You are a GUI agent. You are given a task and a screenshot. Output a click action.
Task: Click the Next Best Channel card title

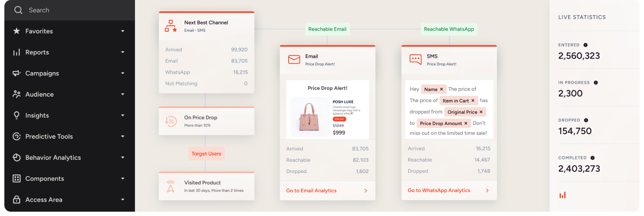(206, 22)
